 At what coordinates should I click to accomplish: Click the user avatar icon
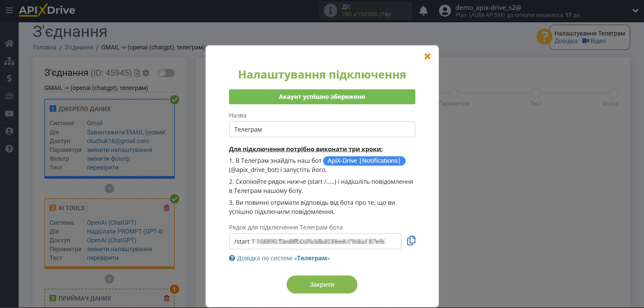coord(445,11)
